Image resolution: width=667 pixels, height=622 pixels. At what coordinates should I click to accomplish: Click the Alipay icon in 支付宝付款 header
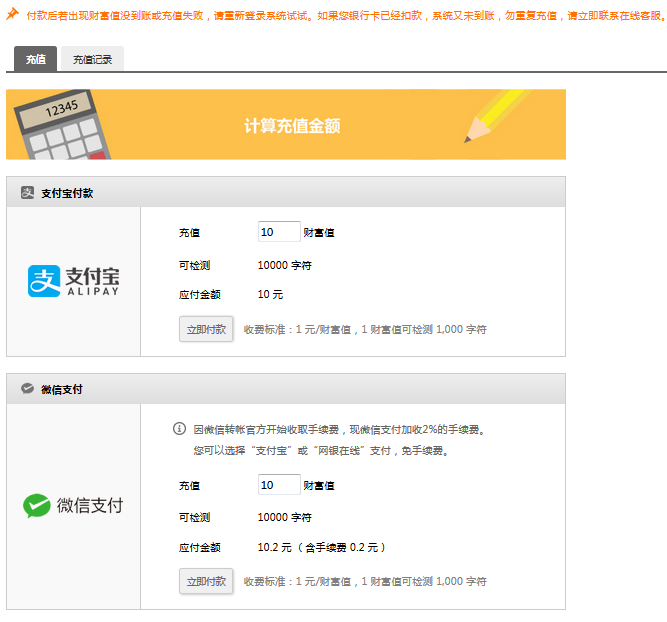point(28,193)
